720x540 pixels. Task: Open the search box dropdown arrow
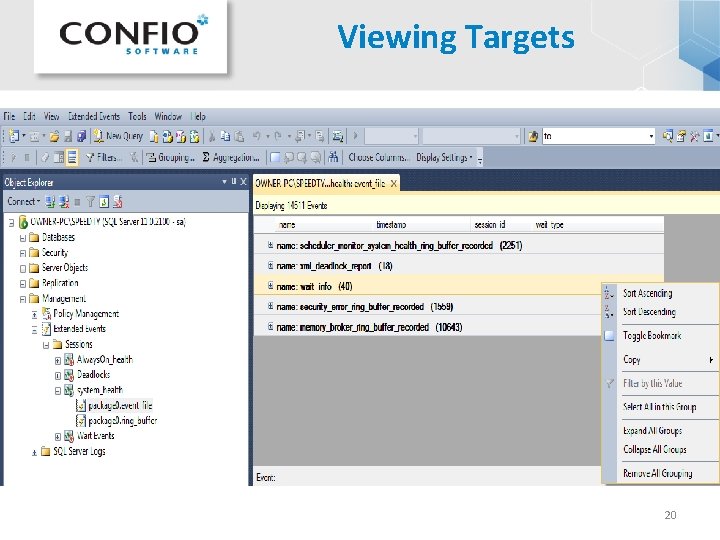coord(651,136)
